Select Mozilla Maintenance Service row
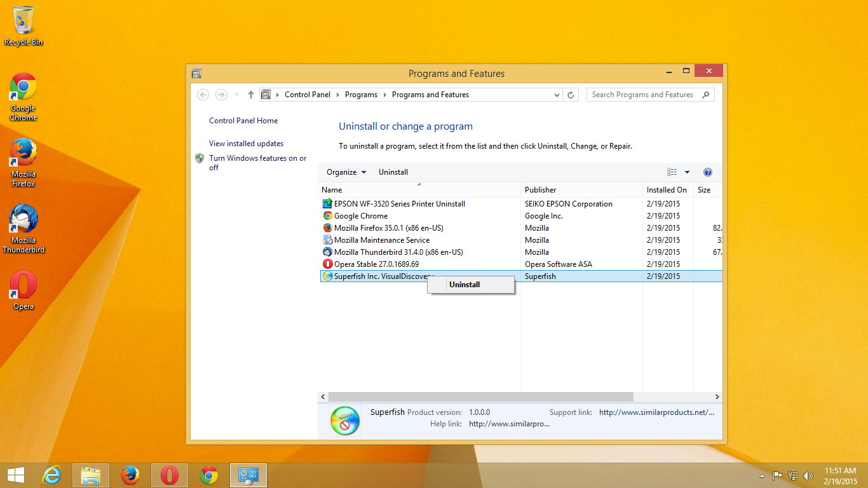Viewport: 868px width, 488px height. coord(520,240)
